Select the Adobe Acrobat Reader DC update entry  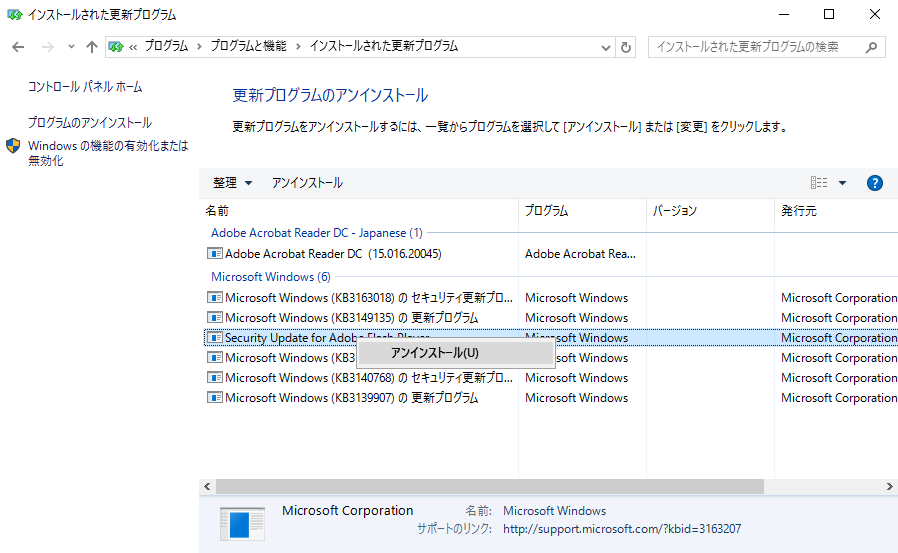coord(332,254)
